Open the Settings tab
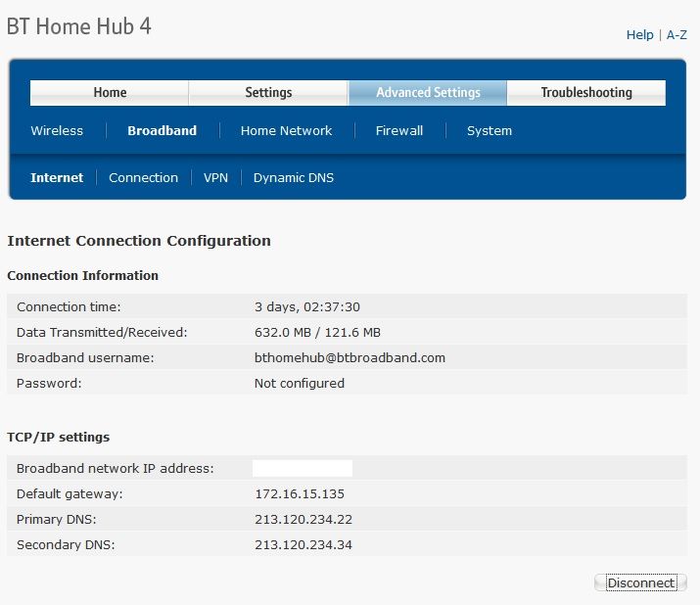700x605 pixels. (268, 93)
